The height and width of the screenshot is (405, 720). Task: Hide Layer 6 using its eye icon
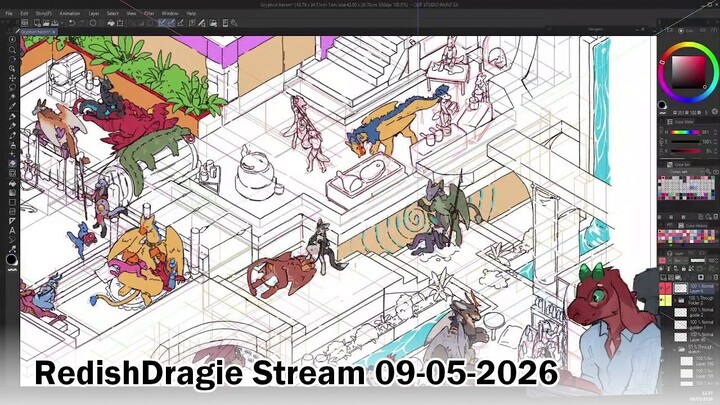663,288
